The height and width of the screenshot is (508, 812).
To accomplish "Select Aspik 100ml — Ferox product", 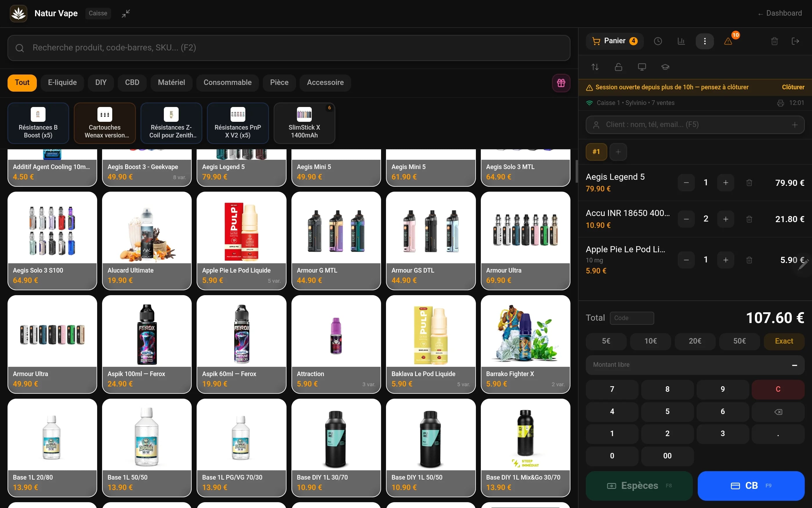I will click(147, 344).
